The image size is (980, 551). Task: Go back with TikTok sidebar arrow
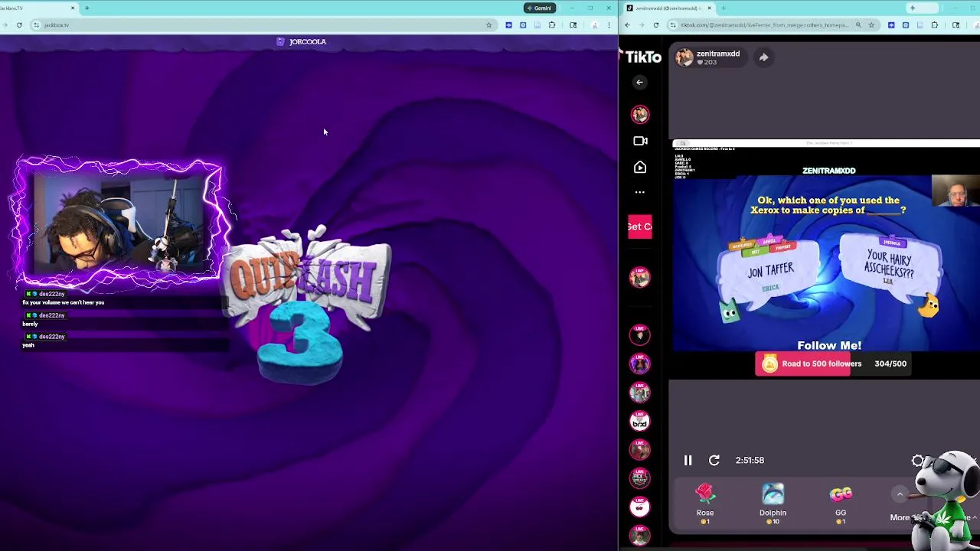tap(639, 82)
